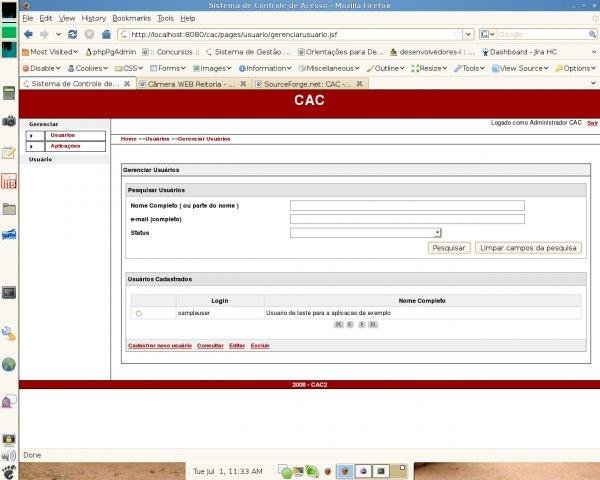Click the search magnifier icon in Google box

[592, 34]
